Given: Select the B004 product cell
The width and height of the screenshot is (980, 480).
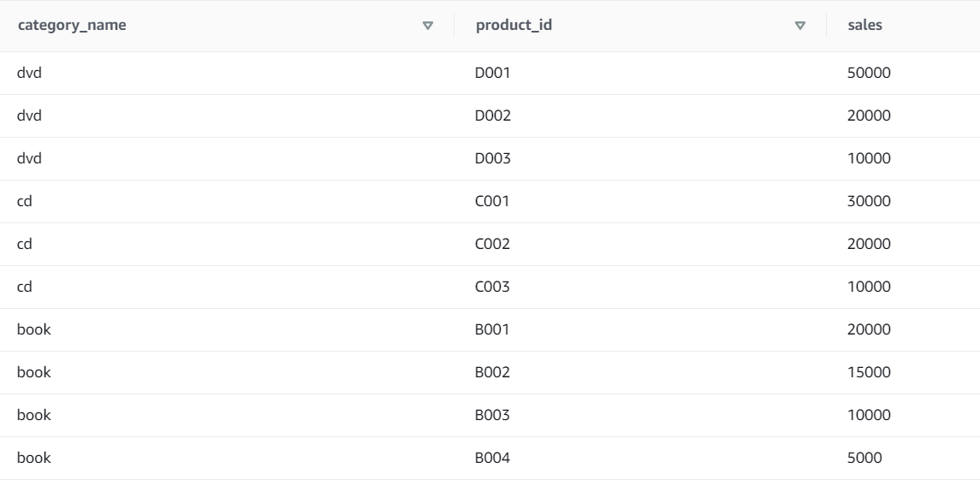Looking at the screenshot, I should tap(493, 459).
